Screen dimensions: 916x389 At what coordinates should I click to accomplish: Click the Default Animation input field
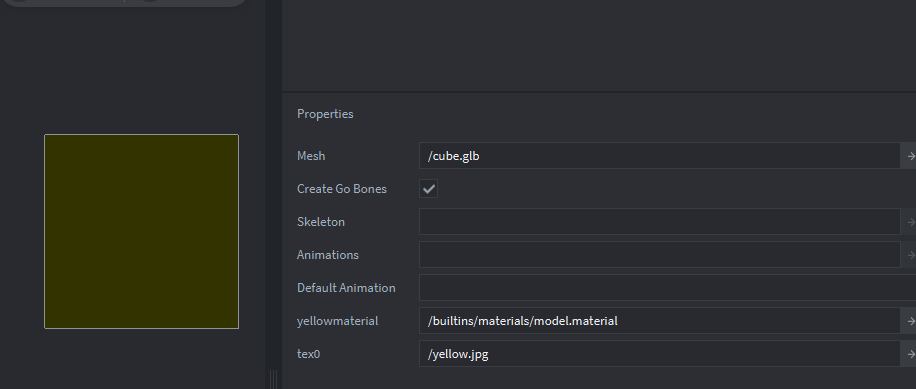(x=667, y=288)
